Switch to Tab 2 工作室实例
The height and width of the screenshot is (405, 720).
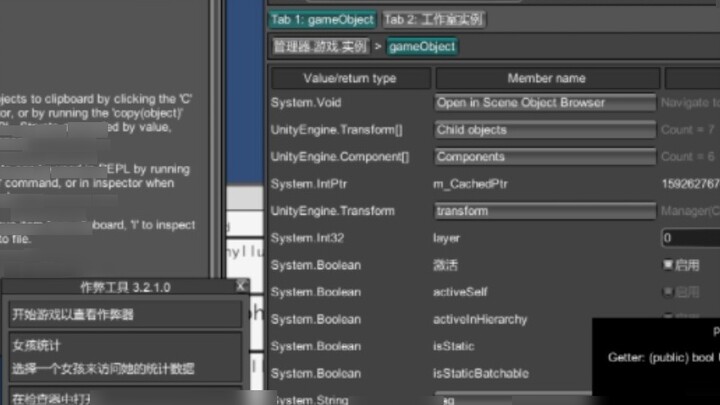coord(435,19)
